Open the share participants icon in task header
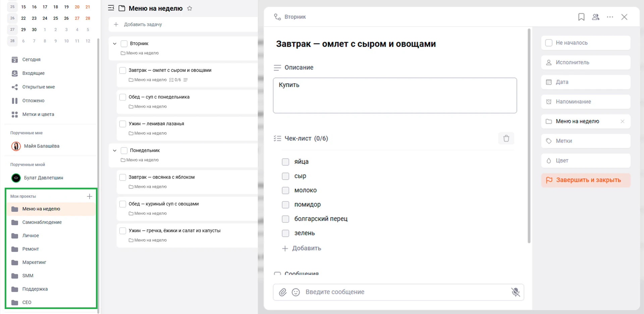This screenshot has height=314, width=644. pyautogui.click(x=596, y=17)
